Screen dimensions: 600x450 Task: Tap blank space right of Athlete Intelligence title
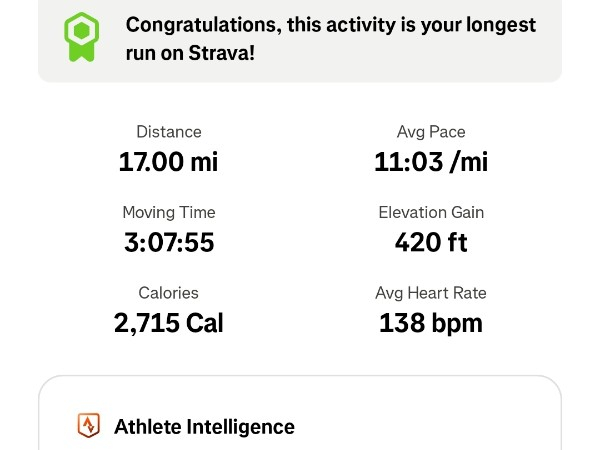[430, 427]
